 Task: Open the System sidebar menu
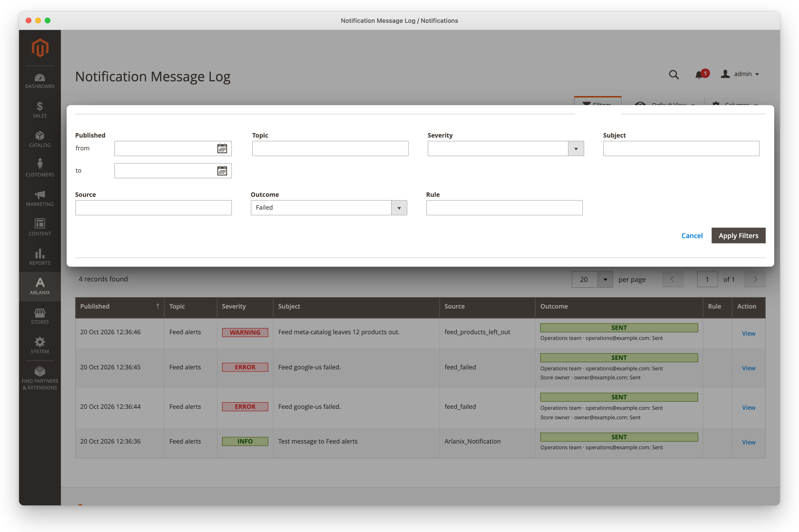click(40, 345)
